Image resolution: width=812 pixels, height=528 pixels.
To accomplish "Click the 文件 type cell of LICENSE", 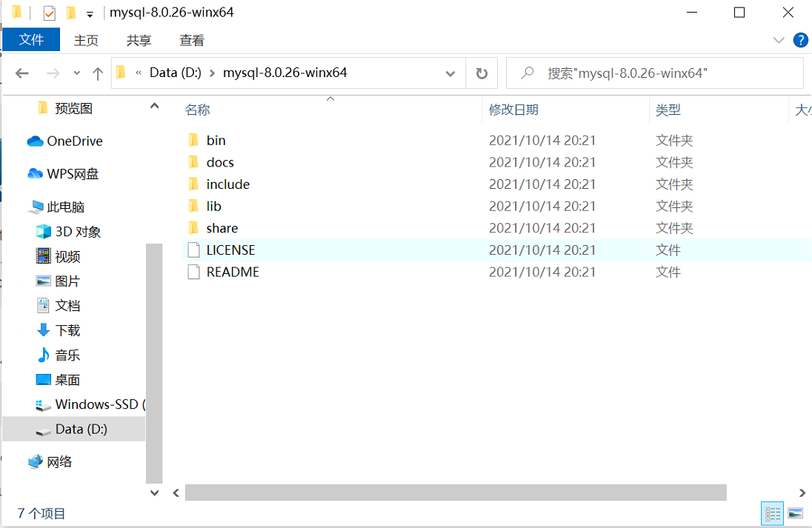I will click(x=668, y=250).
